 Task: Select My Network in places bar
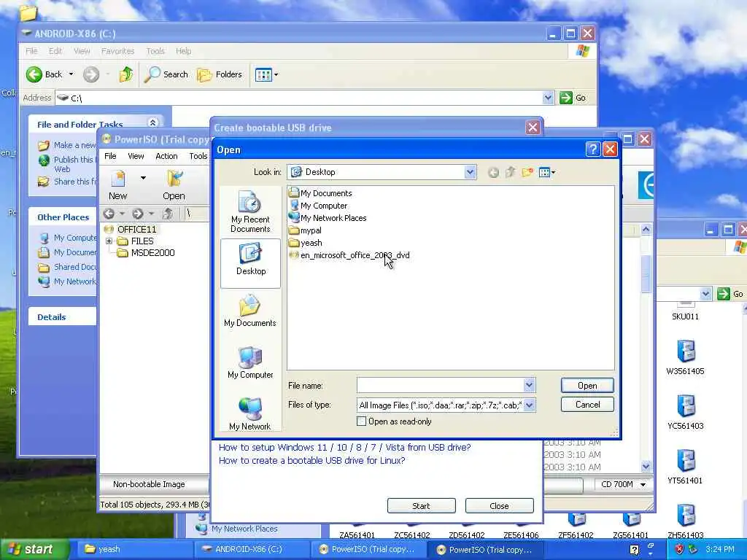coord(250,414)
